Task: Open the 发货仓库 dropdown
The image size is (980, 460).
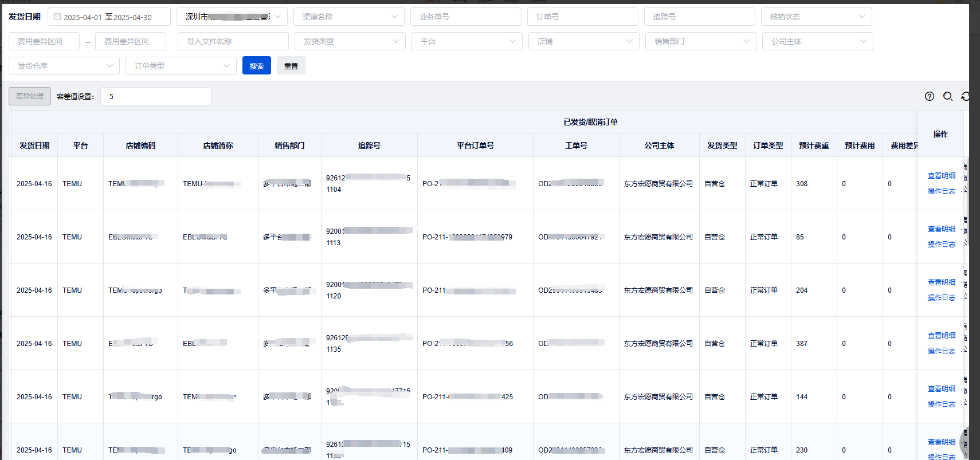Action: point(64,66)
